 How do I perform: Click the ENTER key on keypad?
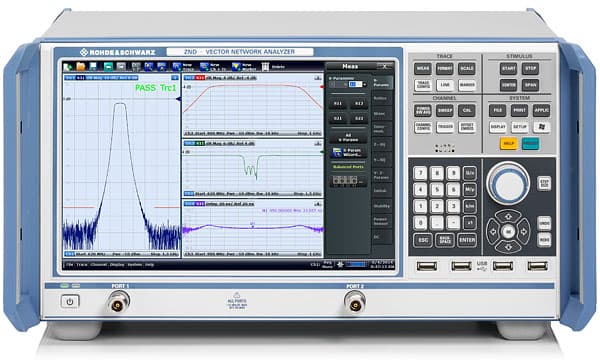coord(467,240)
